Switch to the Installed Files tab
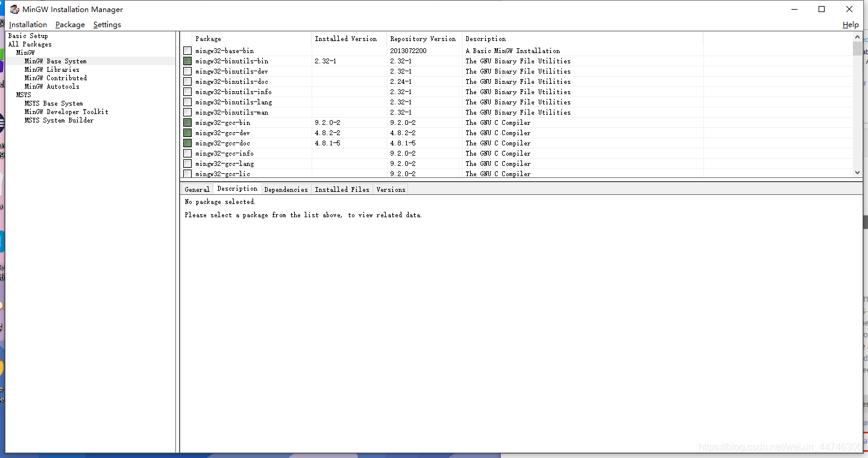 [x=342, y=189]
